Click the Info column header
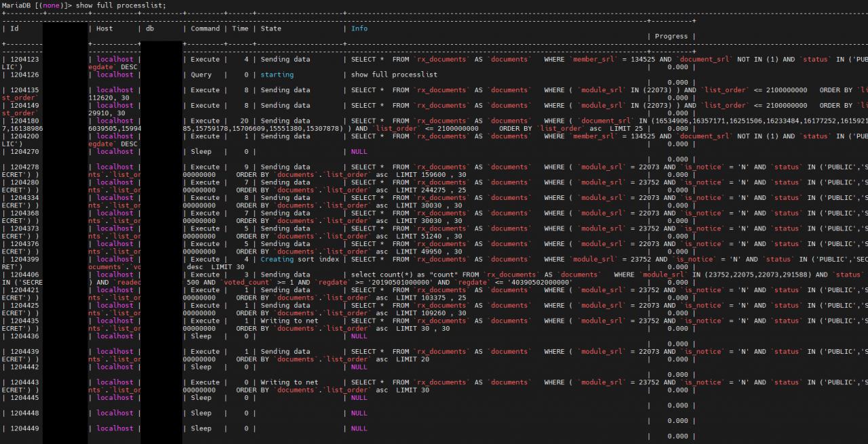 point(359,28)
